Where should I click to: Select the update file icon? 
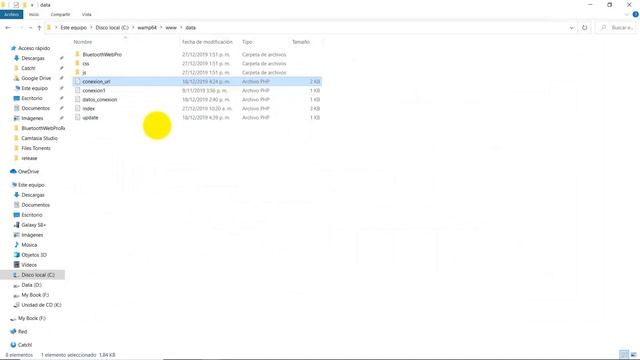click(x=77, y=118)
